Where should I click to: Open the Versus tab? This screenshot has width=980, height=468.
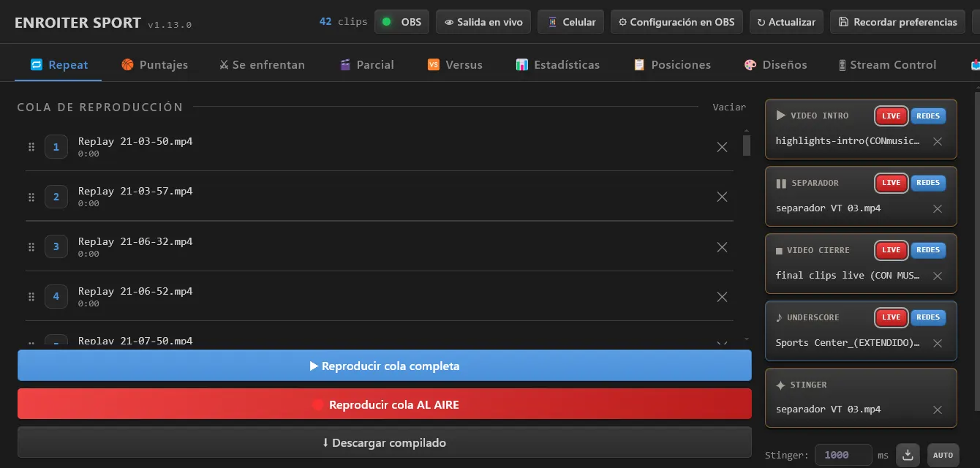455,64
